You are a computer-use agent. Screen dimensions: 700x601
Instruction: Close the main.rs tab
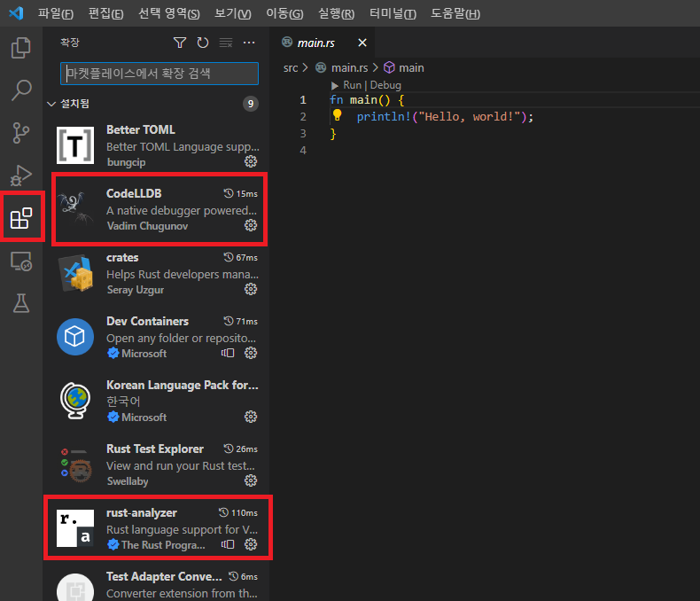click(362, 43)
